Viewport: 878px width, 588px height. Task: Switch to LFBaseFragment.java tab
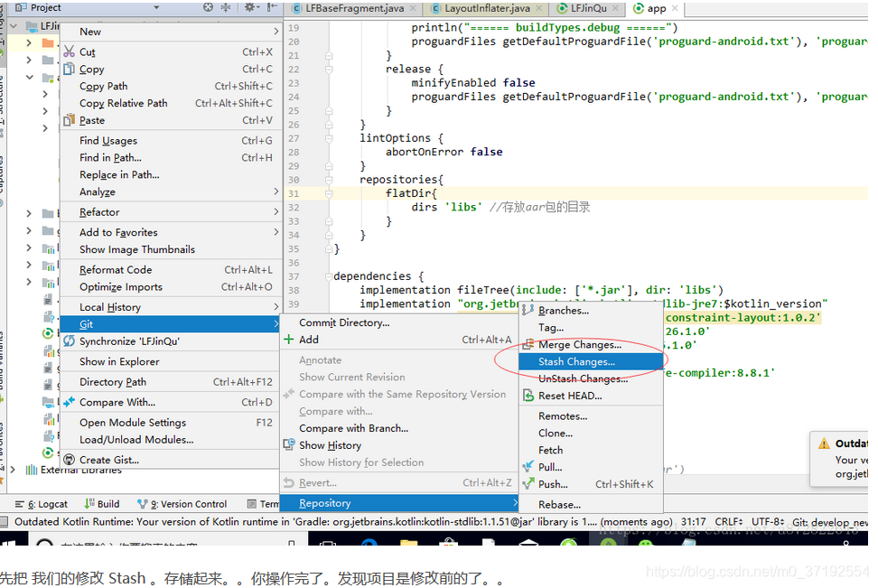tap(354, 8)
